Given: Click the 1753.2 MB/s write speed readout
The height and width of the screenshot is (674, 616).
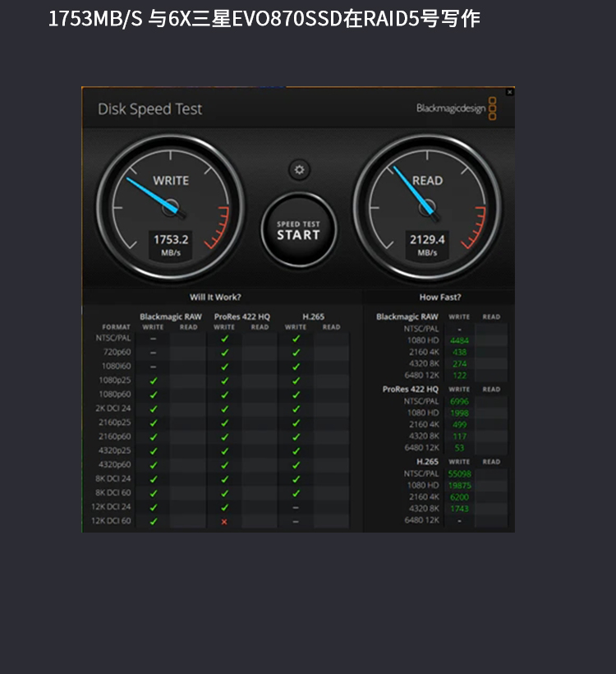Looking at the screenshot, I should 171,245.
